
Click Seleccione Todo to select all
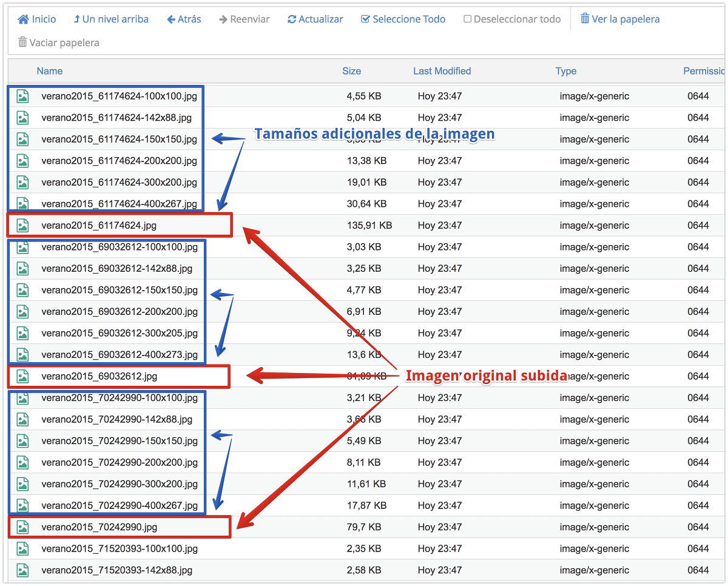coord(403,19)
